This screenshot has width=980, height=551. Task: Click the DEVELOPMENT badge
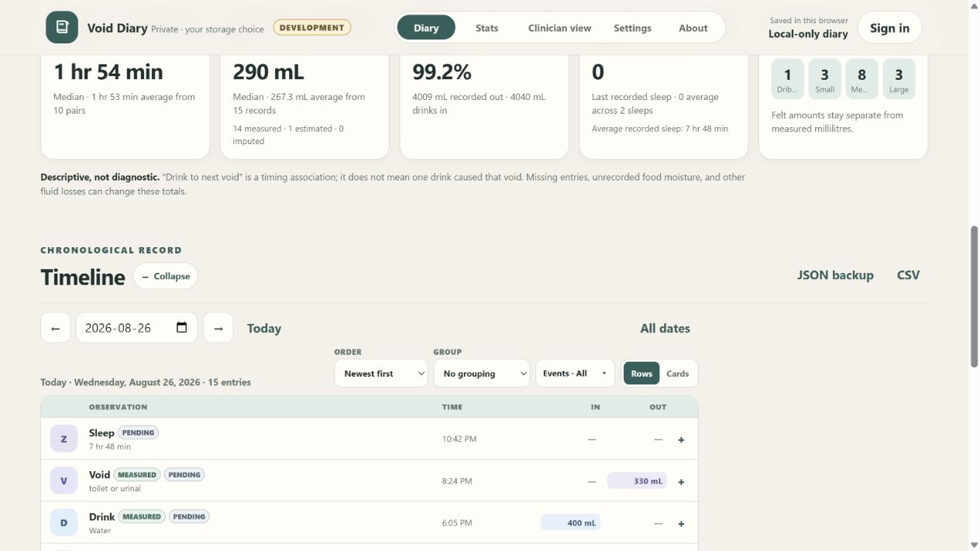tap(312, 28)
